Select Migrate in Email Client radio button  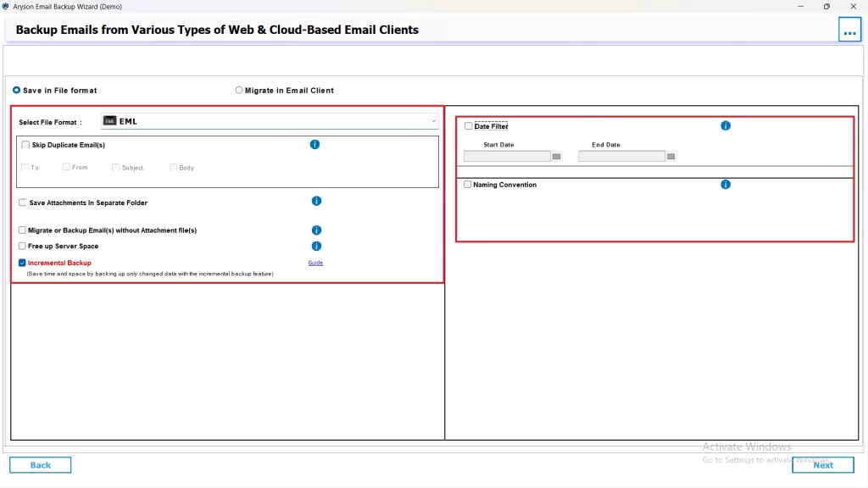click(x=239, y=90)
